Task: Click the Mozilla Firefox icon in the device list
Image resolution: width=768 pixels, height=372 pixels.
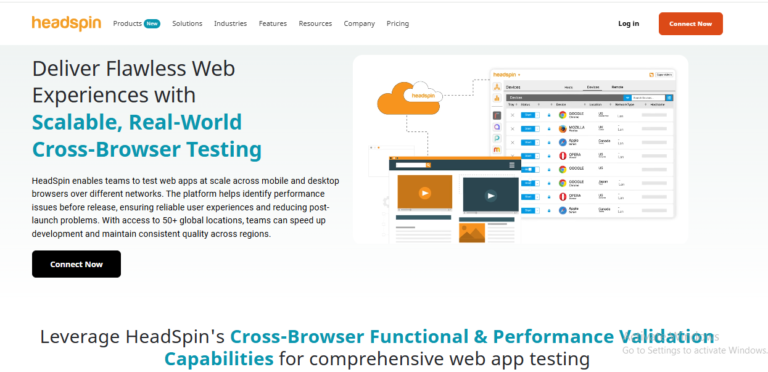Action: click(563, 129)
